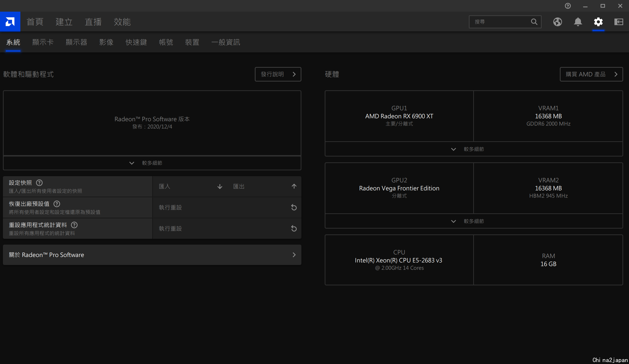Click 執行重設 for application statistics

click(x=227, y=229)
